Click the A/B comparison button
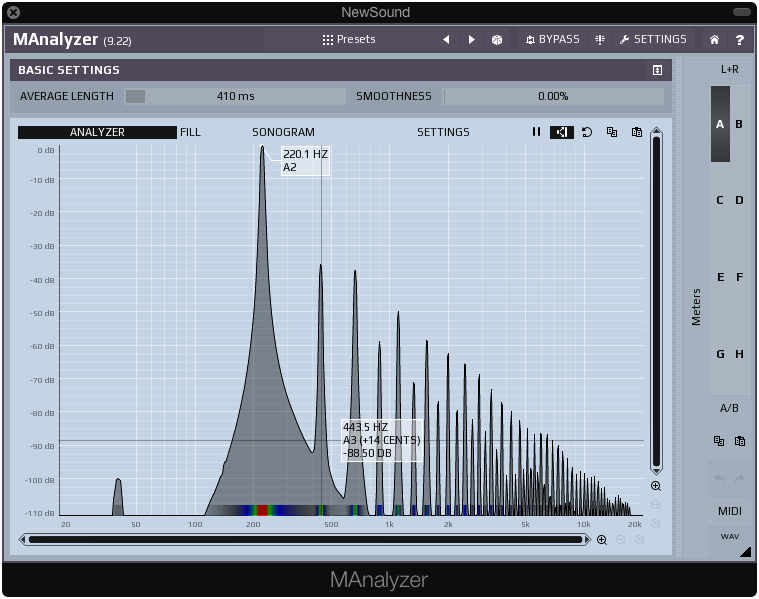Screen dimensions: 759x599 [729, 408]
